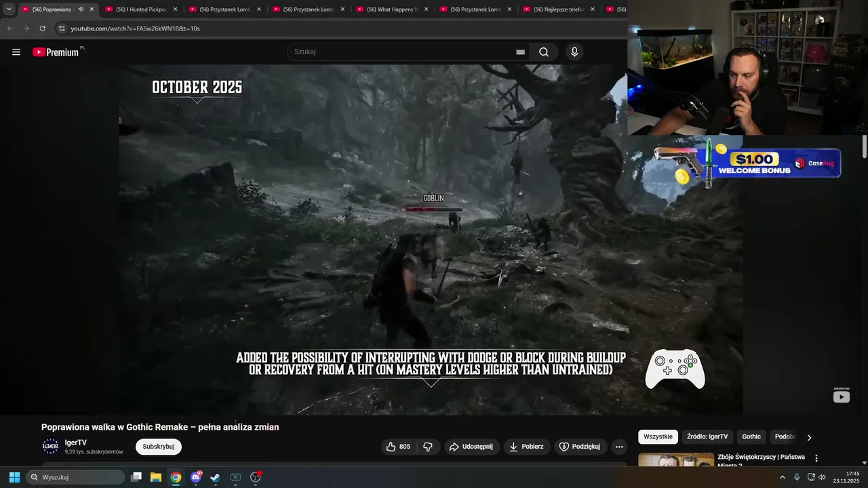Mute the playing tab via speaker icon

click(81, 9)
